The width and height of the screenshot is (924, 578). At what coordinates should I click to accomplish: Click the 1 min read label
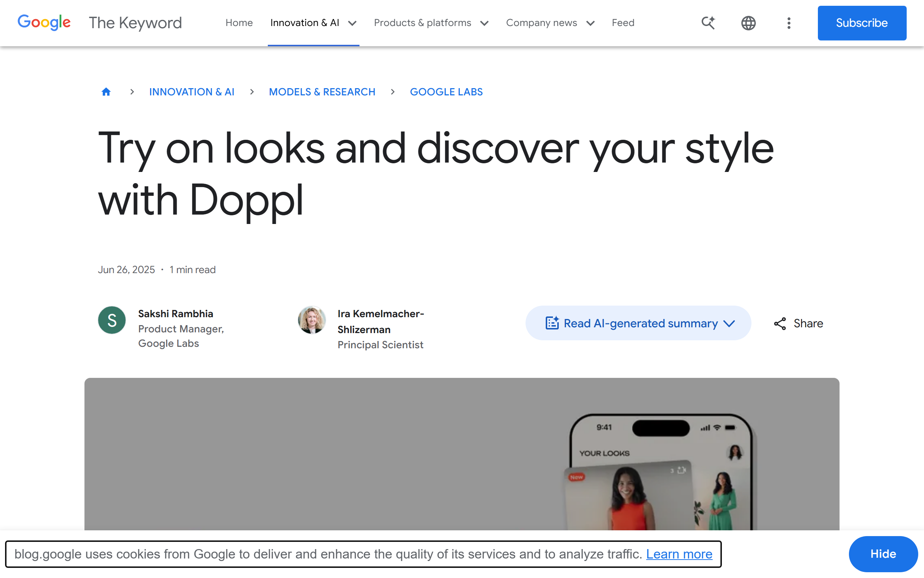point(192,269)
